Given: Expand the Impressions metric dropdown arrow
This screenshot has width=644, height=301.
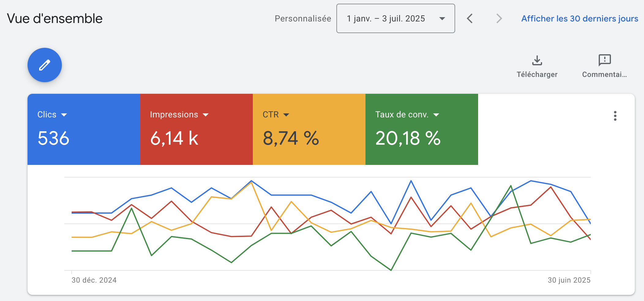Looking at the screenshot, I should (x=206, y=115).
